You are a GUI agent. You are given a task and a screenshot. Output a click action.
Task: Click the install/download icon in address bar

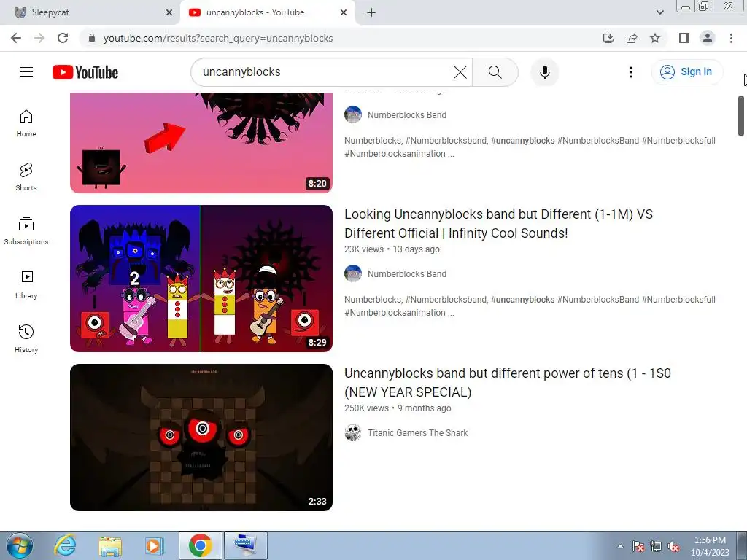coord(608,38)
